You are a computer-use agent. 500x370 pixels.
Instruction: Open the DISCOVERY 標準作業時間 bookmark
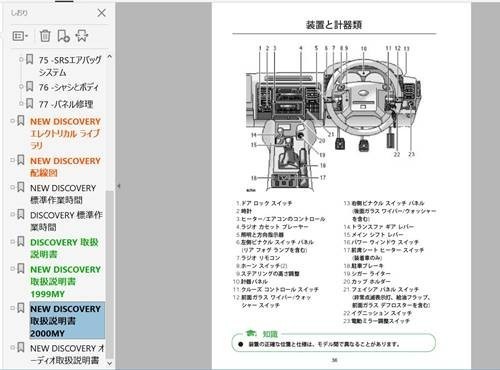[66, 221]
